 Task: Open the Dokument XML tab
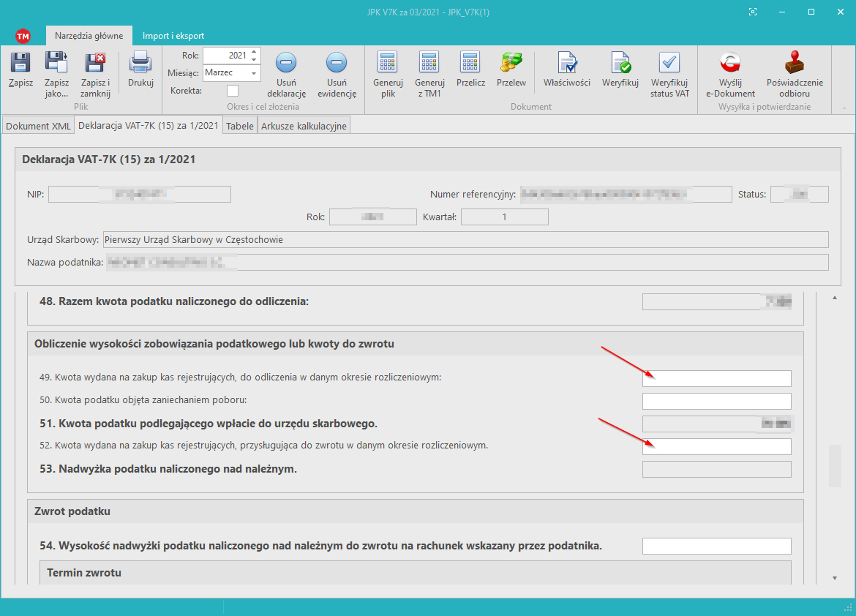(39, 126)
